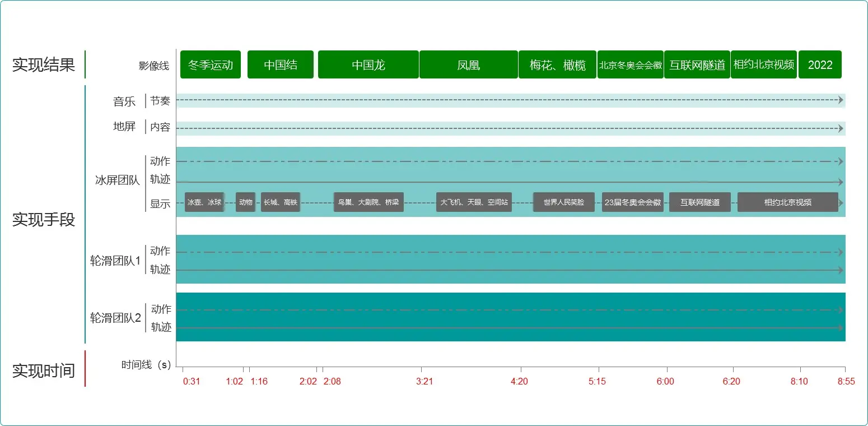Select the green 相约北京视频 block
Viewport: 868px width, 426px height.
(x=764, y=64)
